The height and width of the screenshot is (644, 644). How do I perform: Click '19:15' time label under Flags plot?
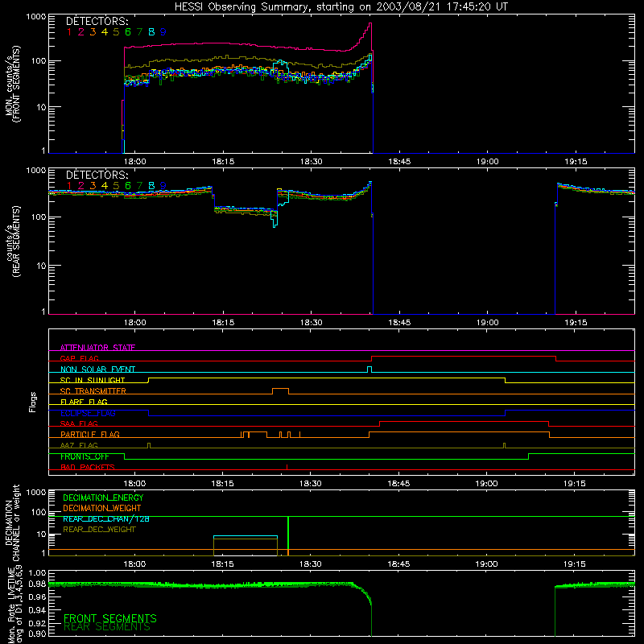click(x=575, y=484)
